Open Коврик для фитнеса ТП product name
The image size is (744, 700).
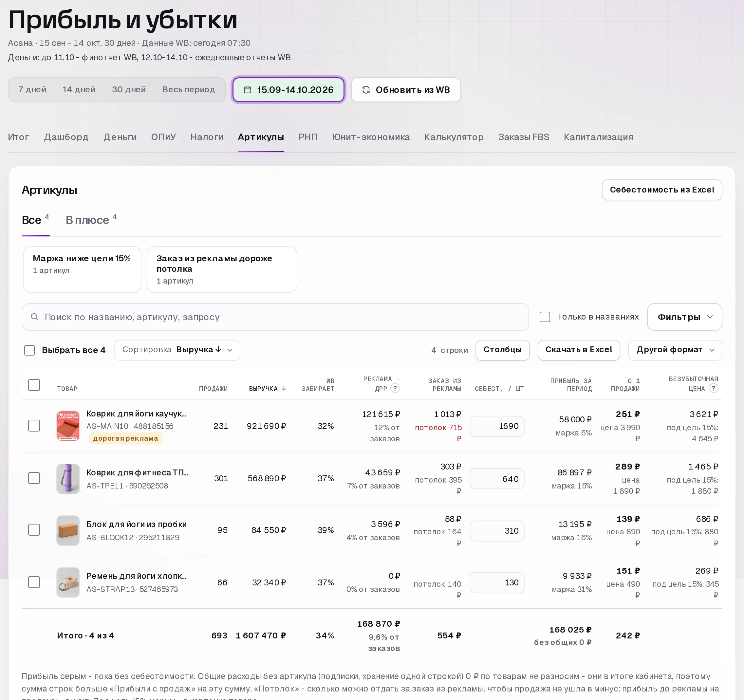[137, 472]
